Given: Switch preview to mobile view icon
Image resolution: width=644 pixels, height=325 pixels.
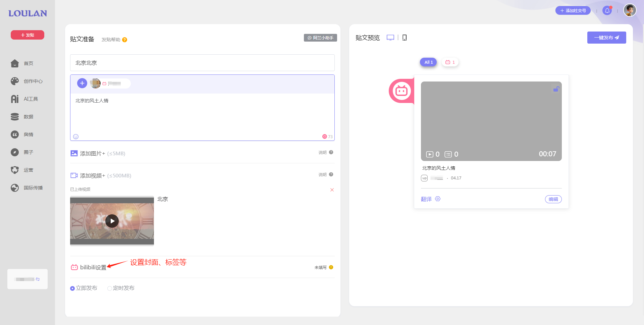Looking at the screenshot, I should click(x=405, y=38).
